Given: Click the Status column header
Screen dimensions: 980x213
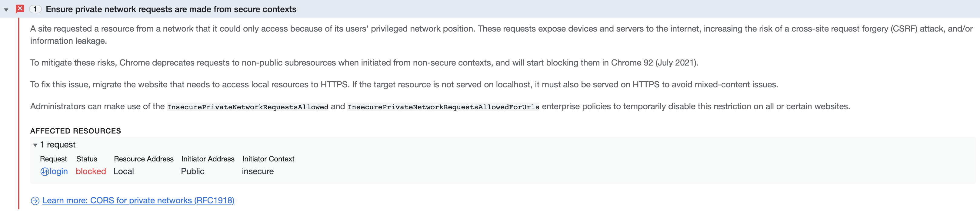Looking at the screenshot, I should pos(87,159).
